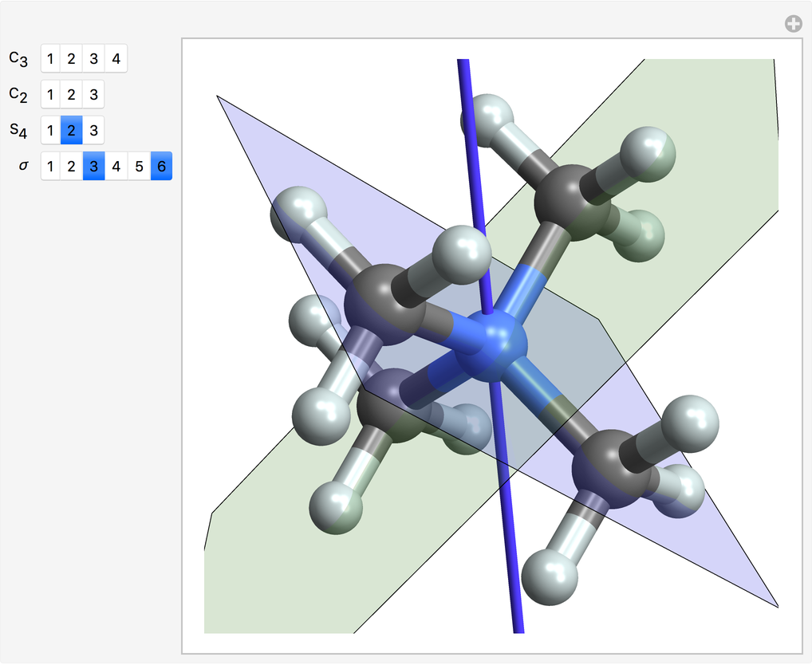Screen dimensions: 812x665
Task: Toggle S4 axis 3 button
Action: pyautogui.click(x=93, y=131)
